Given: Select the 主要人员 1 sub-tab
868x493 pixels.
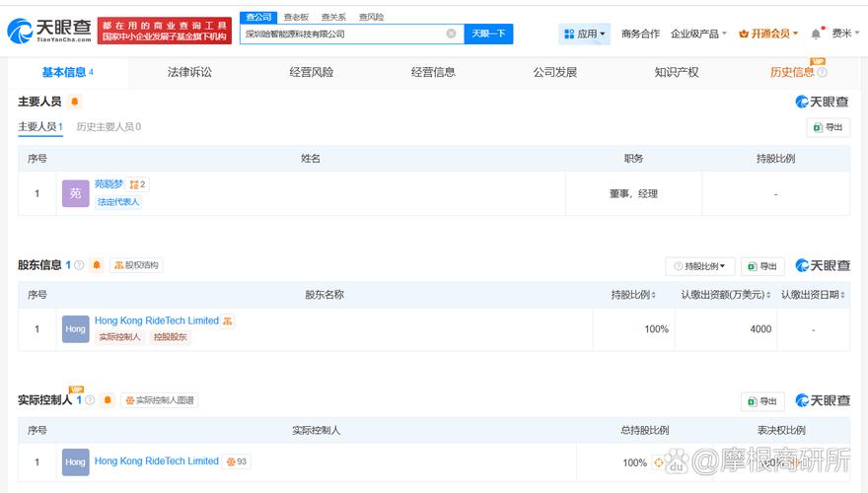Looking at the screenshot, I should 40,127.
